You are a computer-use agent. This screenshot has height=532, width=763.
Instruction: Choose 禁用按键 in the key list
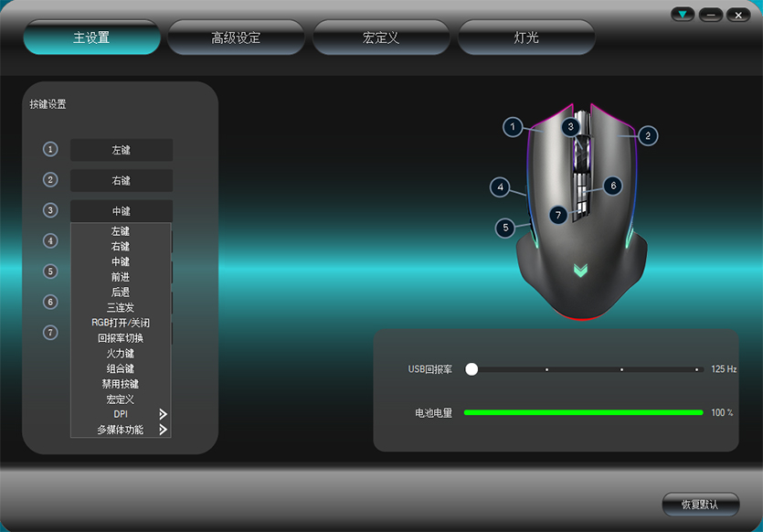click(x=121, y=384)
